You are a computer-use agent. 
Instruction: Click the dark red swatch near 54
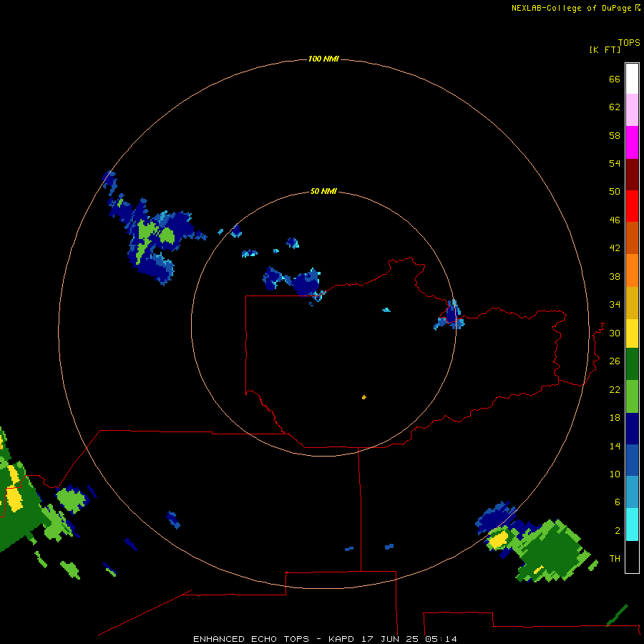click(632, 174)
